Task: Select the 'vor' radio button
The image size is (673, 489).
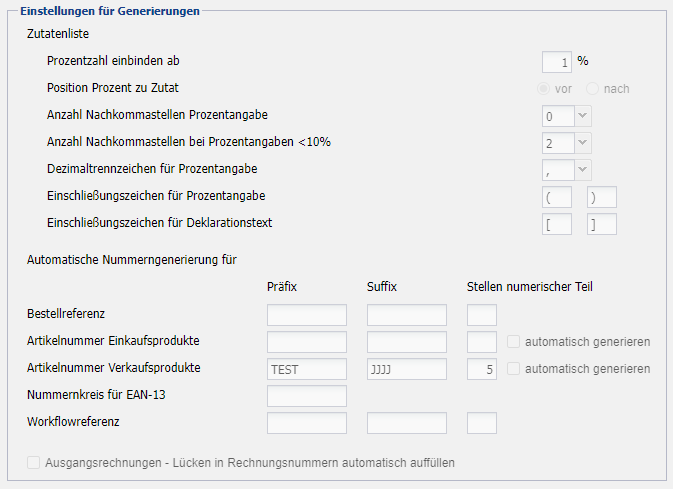Action: [x=544, y=89]
